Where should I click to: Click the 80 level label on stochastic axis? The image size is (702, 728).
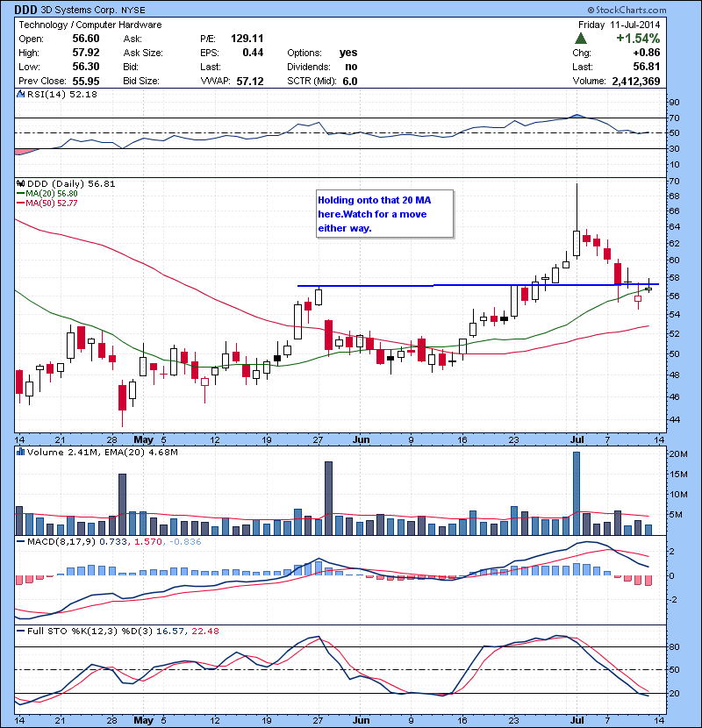point(674,646)
